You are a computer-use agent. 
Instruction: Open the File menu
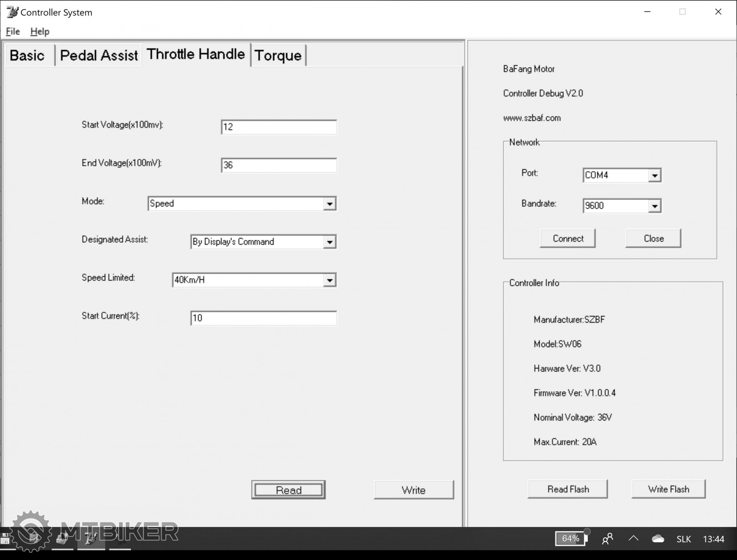click(13, 31)
